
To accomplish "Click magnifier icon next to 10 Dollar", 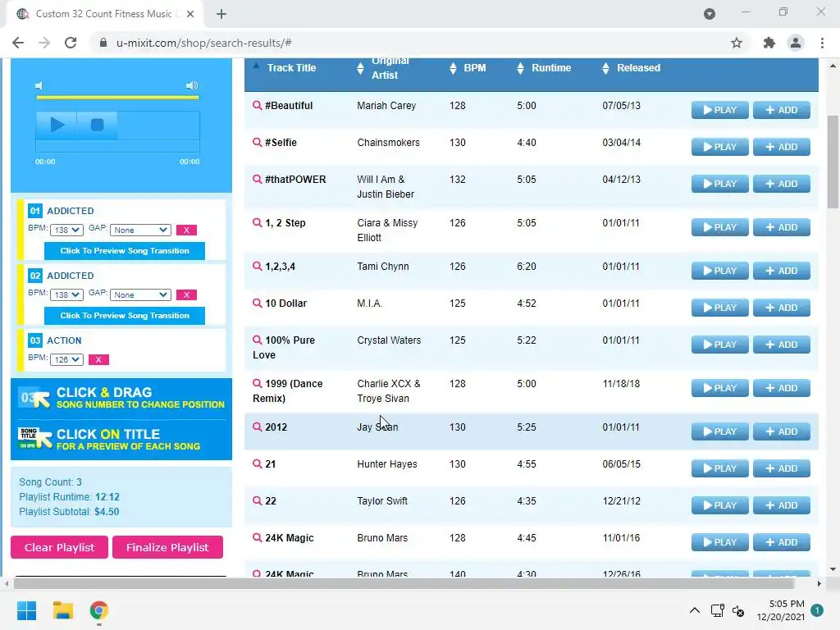I will (257, 304).
